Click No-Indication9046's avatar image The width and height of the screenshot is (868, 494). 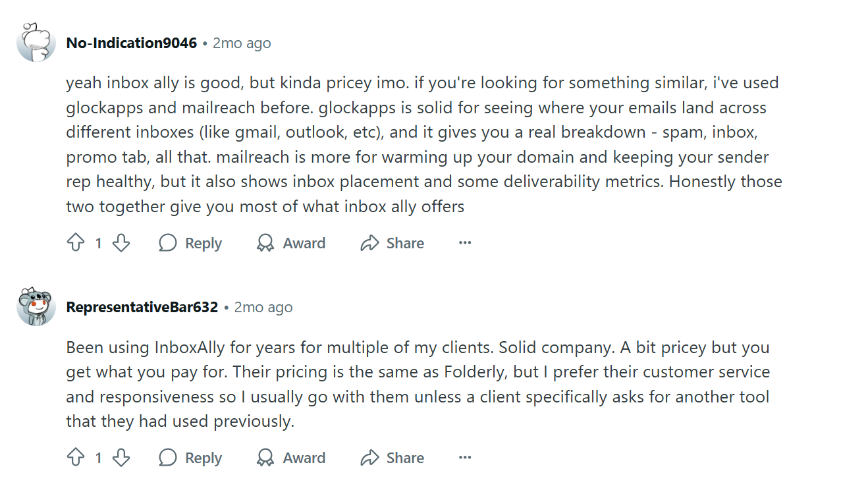click(36, 42)
